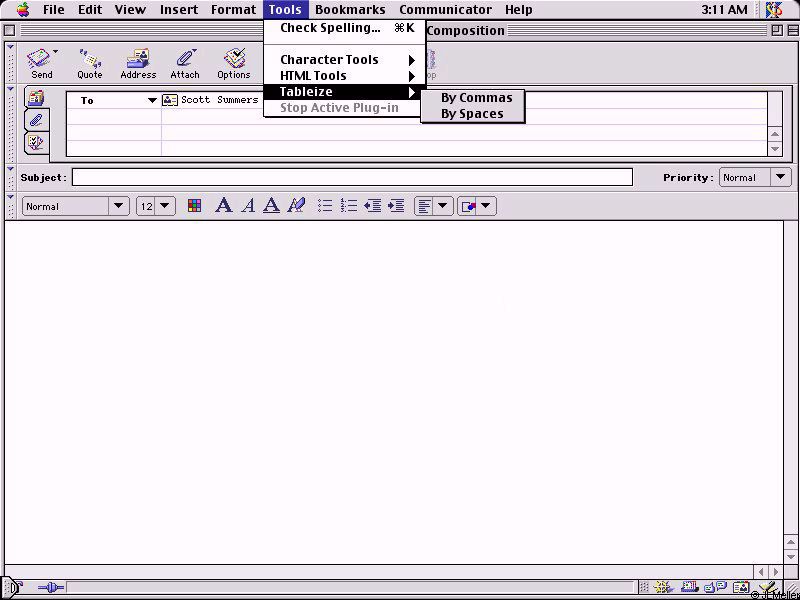
Task: Open the Bookmarks menu
Action: [350, 9]
